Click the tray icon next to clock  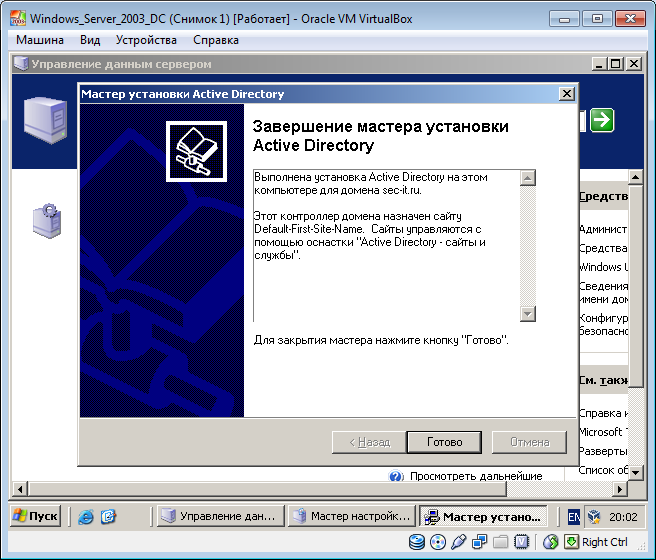[594, 517]
